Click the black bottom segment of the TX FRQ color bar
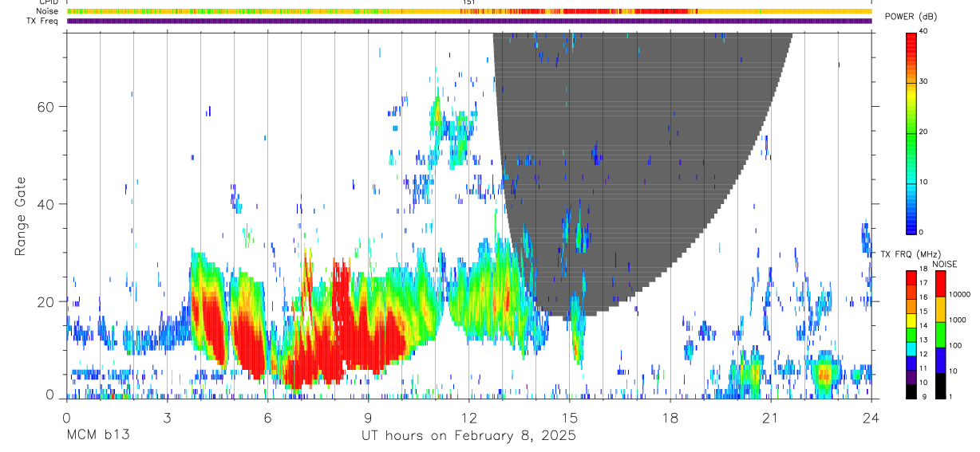Viewport: 980px width, 452px height. pyautogui.click(x=911, y=391)
